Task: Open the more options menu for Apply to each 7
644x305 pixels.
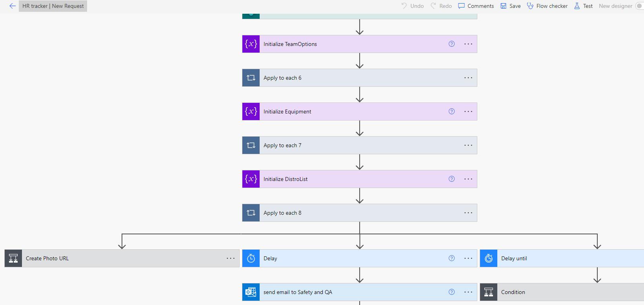Action: click(468, 145)
